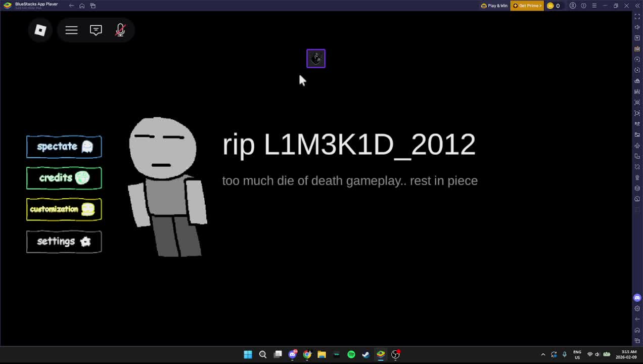This screenshot has width=643, height=364.
Task: Collapse the BlueStacks side toolbar
Action: (637, 6)
